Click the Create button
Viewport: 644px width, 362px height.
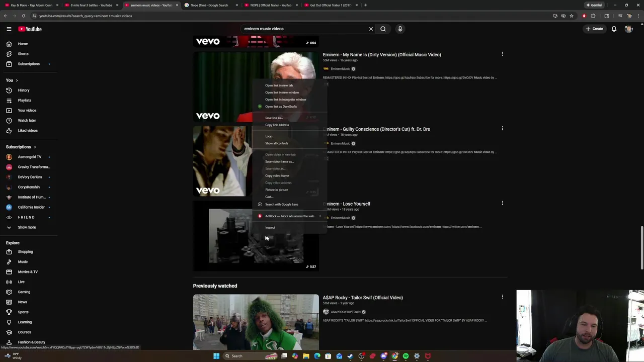(594, 29)
